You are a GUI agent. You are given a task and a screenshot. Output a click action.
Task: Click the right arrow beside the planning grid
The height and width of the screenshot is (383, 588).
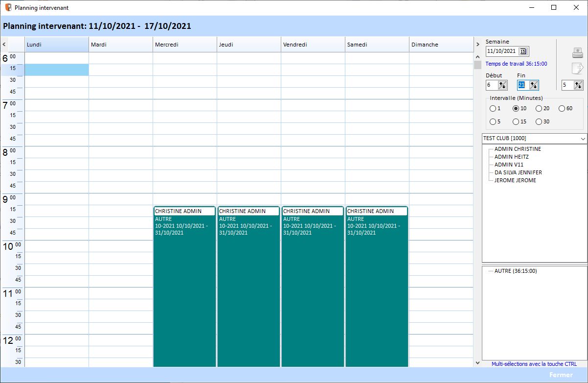click(477, 44)
